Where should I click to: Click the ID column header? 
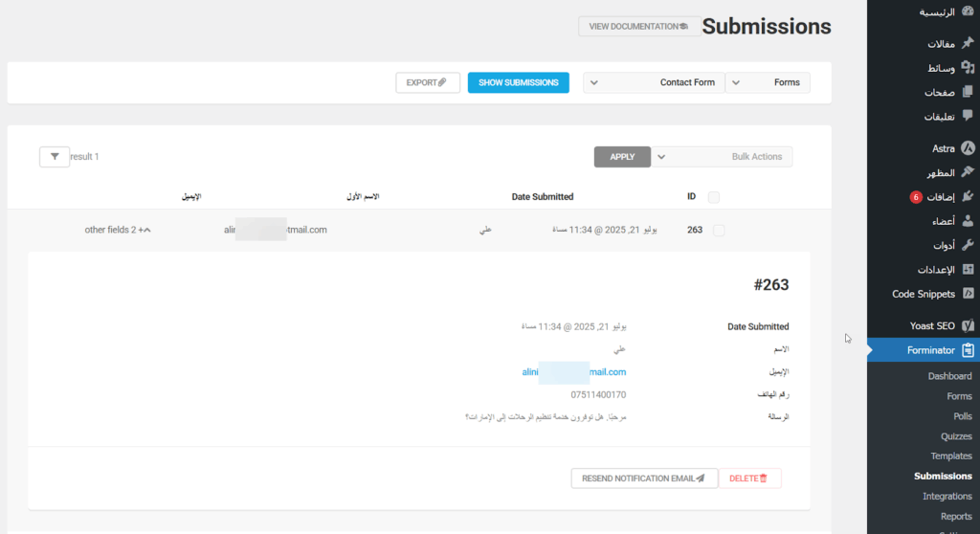point(691,196)
